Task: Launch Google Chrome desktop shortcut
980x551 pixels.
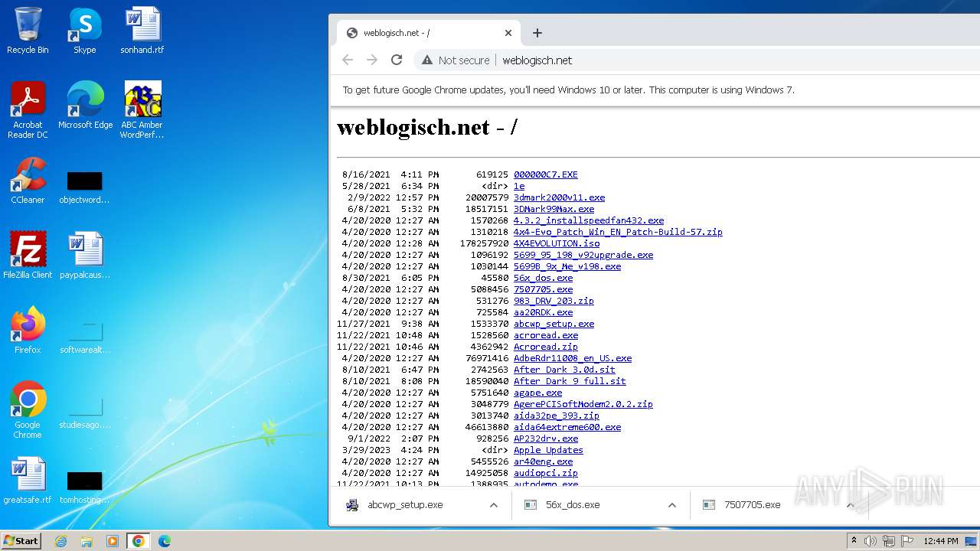Action: pos(28,409)
